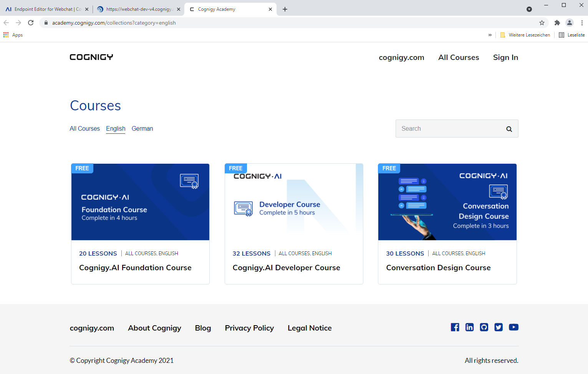Reload the current page
588x374 pixels.
[31, 23]
